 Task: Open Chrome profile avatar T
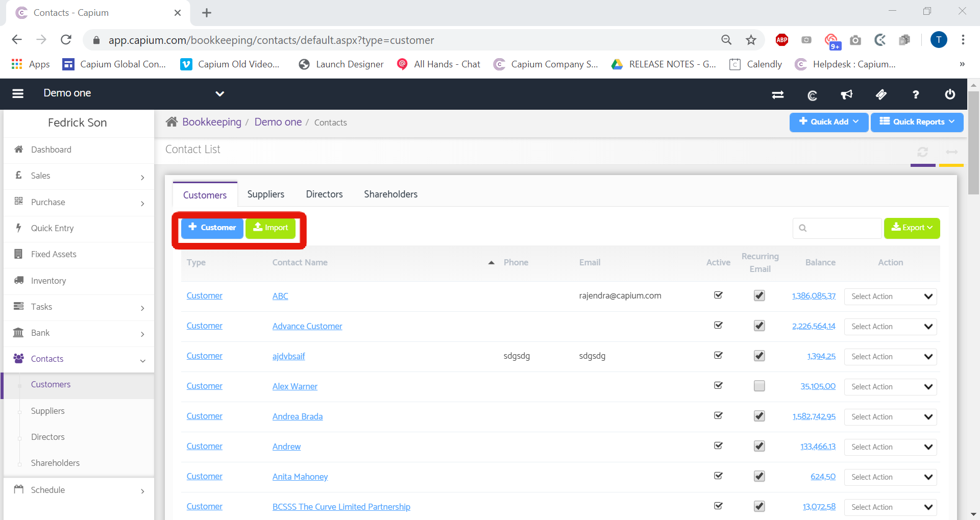point(939,40)
